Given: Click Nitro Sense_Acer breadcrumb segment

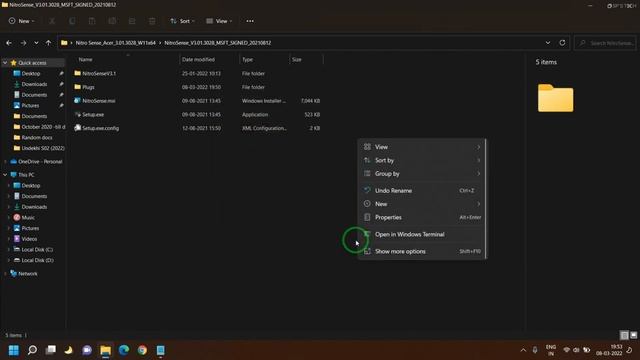Looking at the screenshot, I should tap(116, 43).
